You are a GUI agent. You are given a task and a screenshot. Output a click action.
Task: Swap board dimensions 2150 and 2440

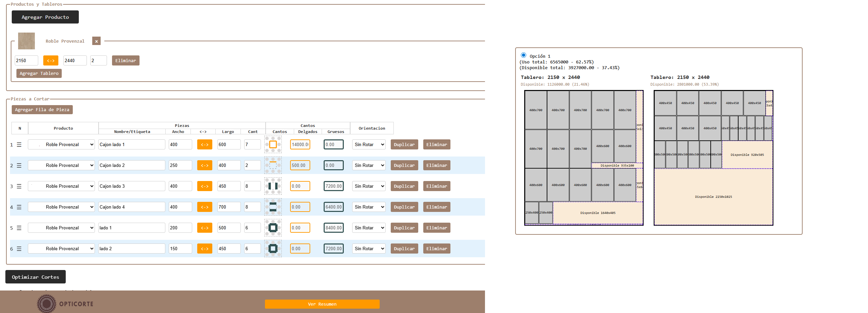[x=51, y=61]
